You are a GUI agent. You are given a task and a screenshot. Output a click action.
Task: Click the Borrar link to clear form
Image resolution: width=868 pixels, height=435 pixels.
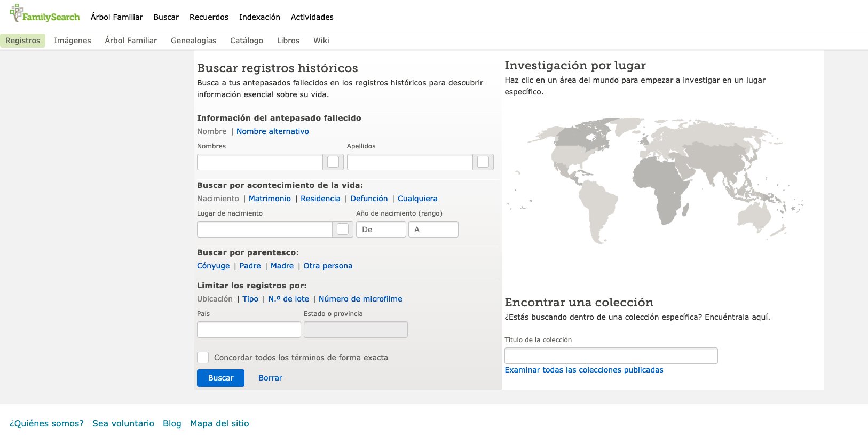click(x=270, y=378)
